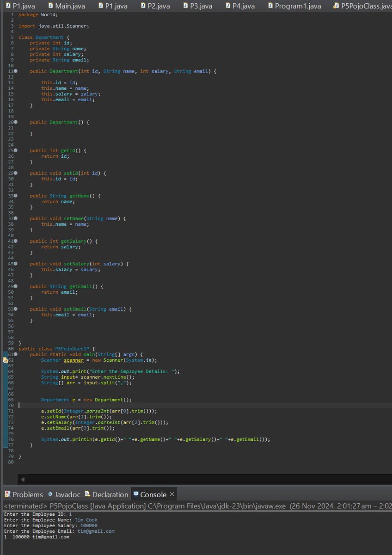Image resolution: width=392 pixels, height=555 pixels.
Task: Click the "e.setName(arr[1].trim());" line
Action: (78, 417)
